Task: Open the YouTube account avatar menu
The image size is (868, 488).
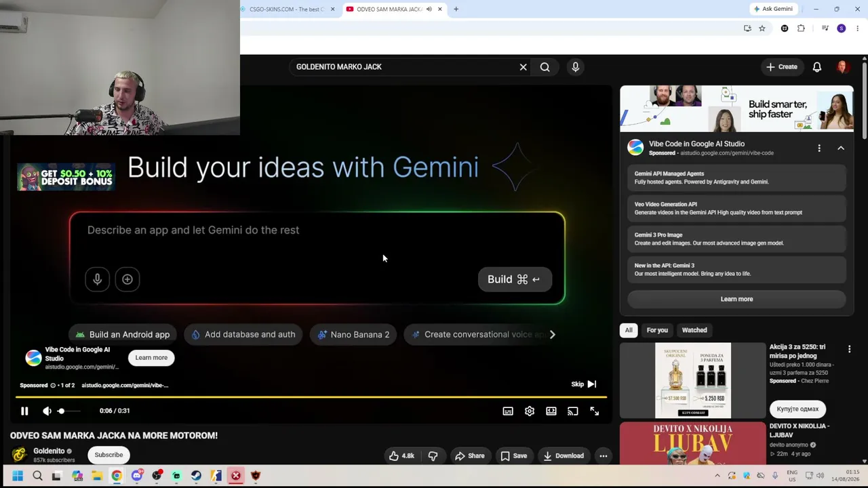Action: click(843, 67)
